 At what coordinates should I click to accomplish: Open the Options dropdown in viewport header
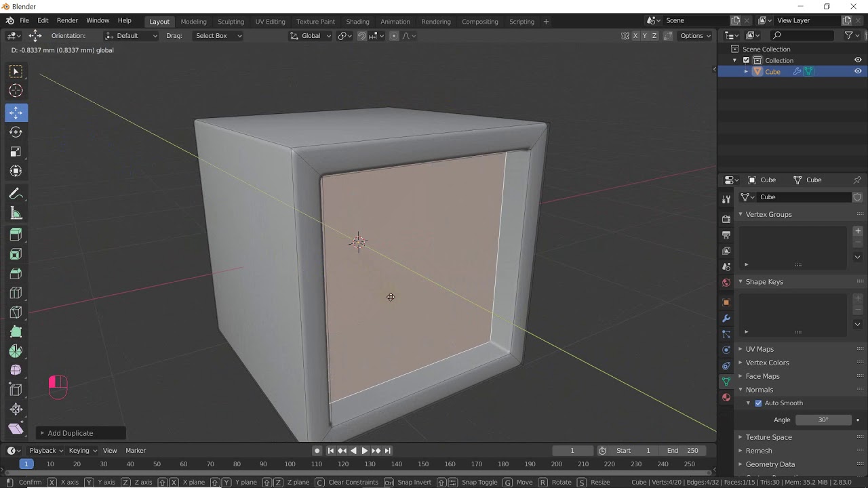[x=695, y=36]
